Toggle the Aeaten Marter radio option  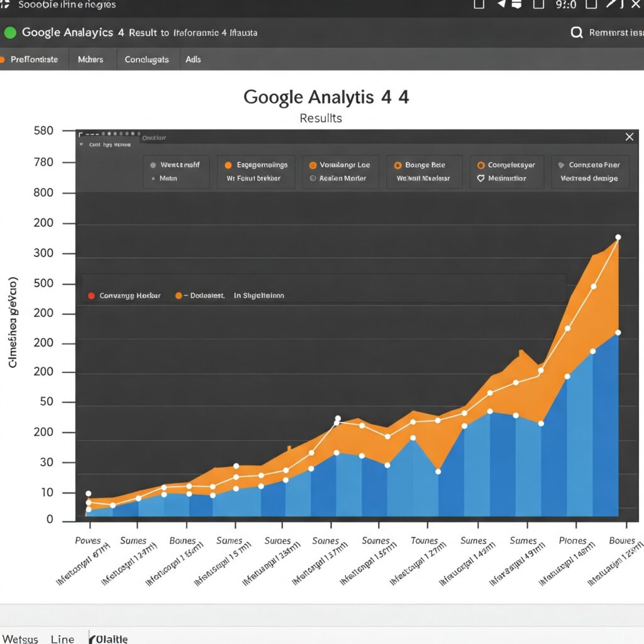point(313,179)
